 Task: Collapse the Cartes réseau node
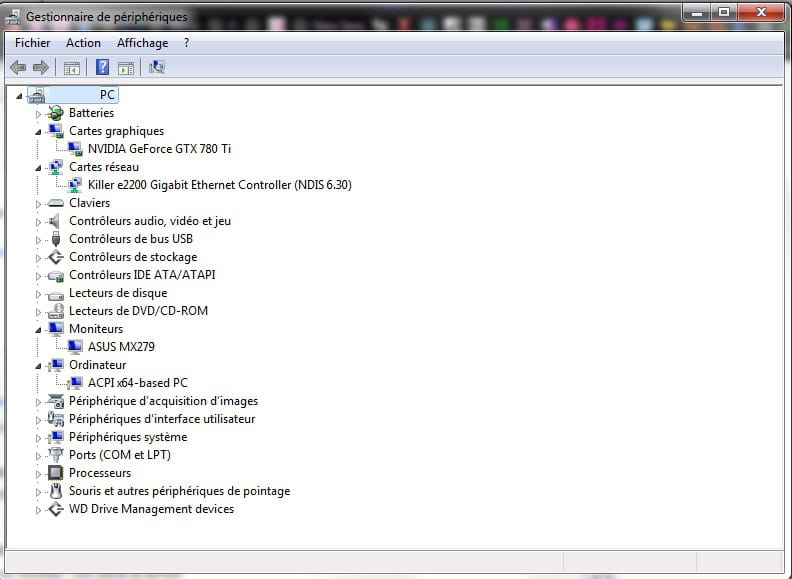[x=38, y=168]
